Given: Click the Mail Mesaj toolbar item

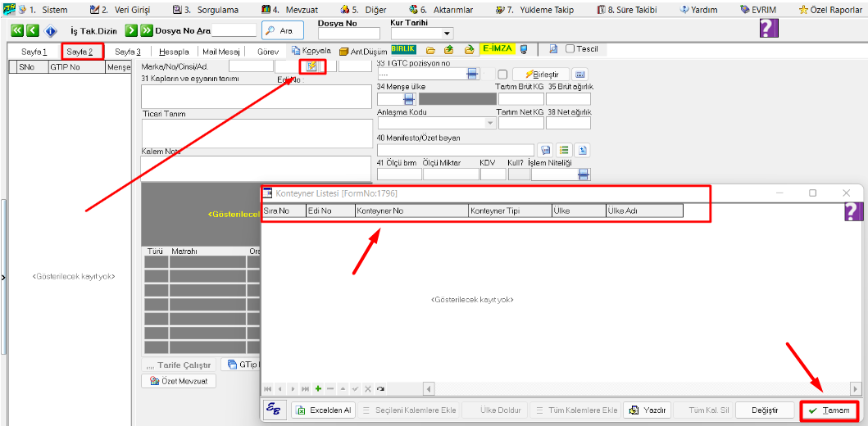Looking at the screenshot, I should click(x=220, y=52).
